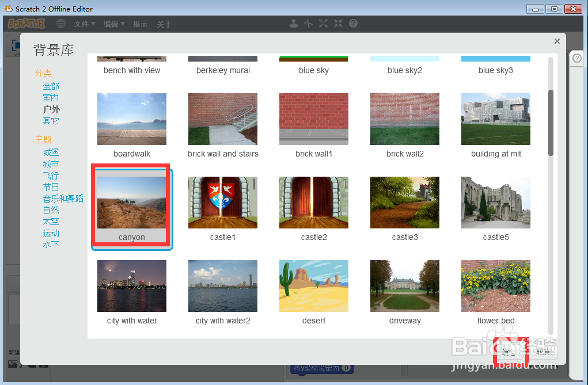
Task: Pick the brick wall and stairs backdrop
Action: coord(223,125)
